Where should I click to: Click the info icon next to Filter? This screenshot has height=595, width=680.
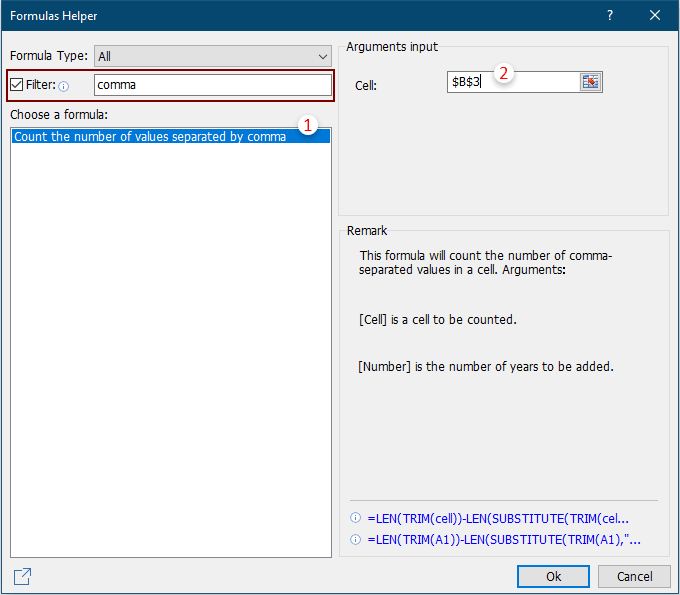[x=64, y=86]
